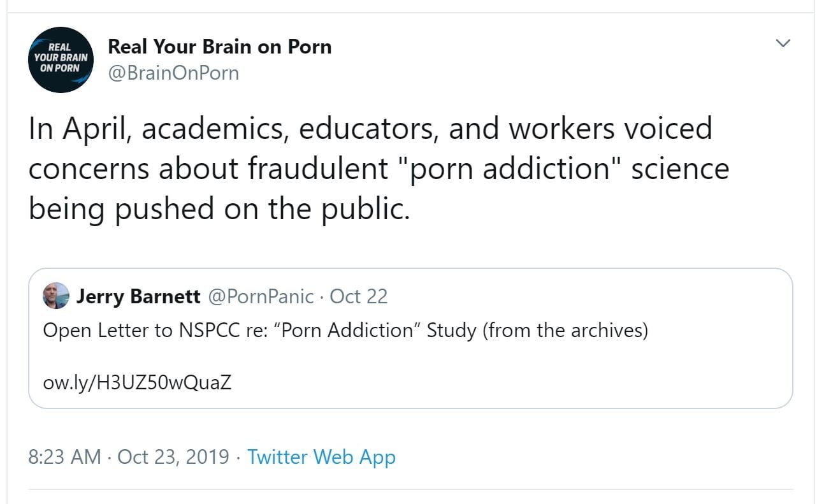Click the @BrainOnPorn handle
Screen dimensions: 824x504
(173, 73)
